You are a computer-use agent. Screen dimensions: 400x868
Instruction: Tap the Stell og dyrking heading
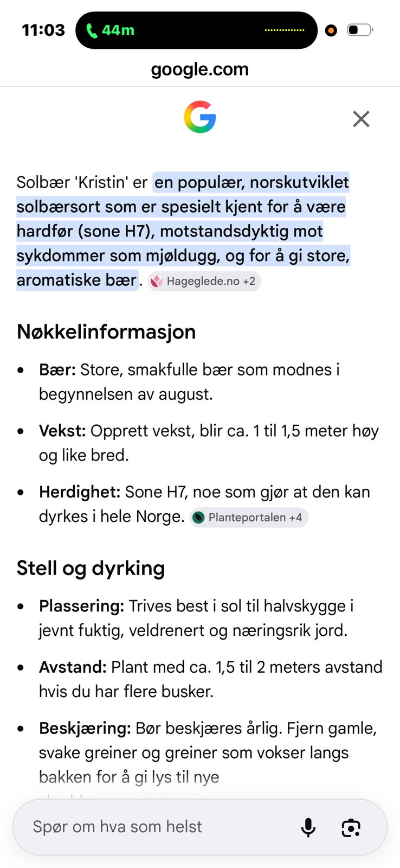click(91, 568)
